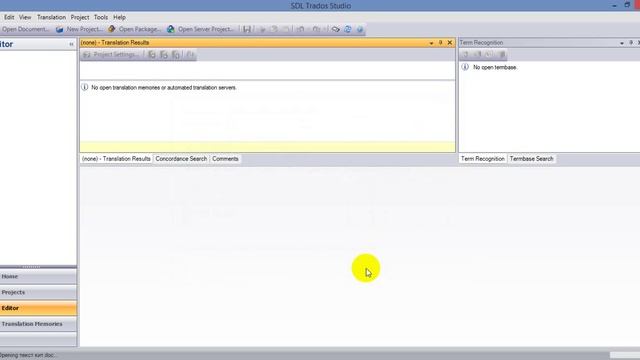Toggle auto-hide pin on Translation Results panel
The width and height of the screenshot is (640, 360).
click(x=440, y=42)
